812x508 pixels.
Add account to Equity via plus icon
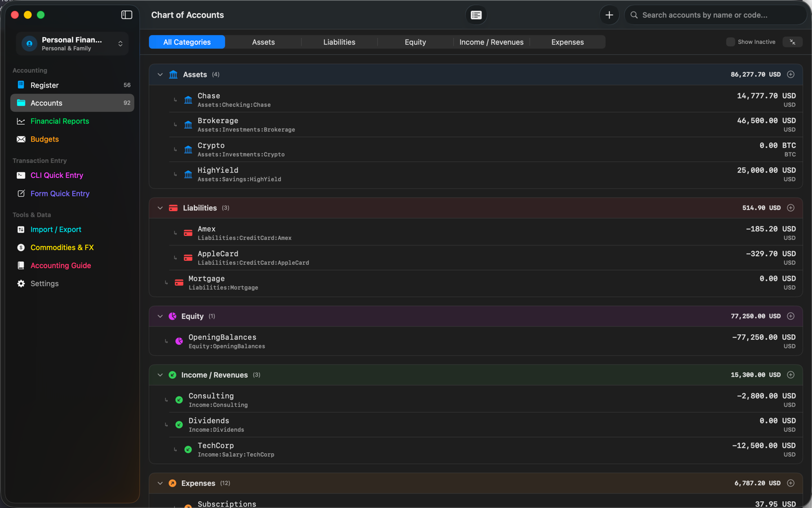(791, 316)
